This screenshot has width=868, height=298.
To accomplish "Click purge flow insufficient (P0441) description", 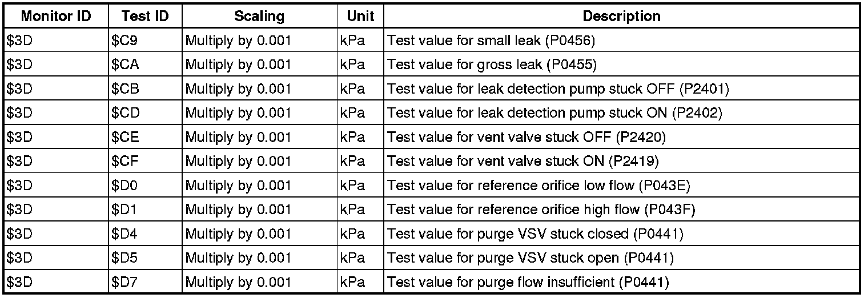I will (528, 282).
